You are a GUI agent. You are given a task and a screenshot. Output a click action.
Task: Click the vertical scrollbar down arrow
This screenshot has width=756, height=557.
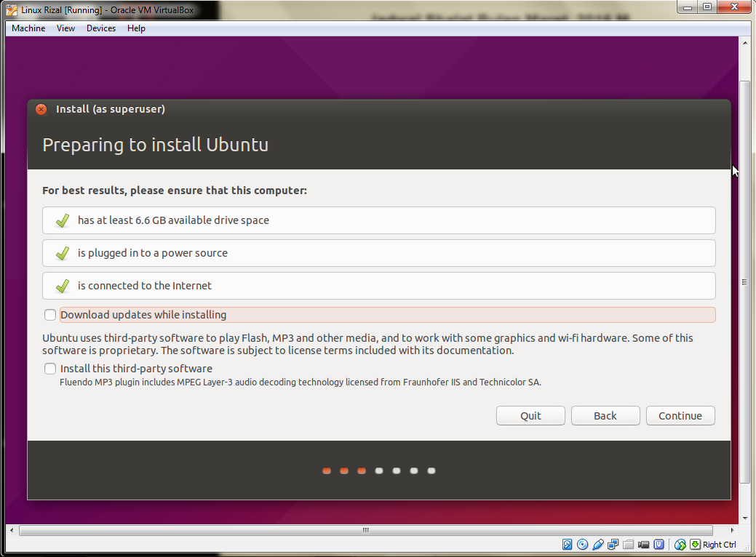pyautogui.click(x=745, y=518)
